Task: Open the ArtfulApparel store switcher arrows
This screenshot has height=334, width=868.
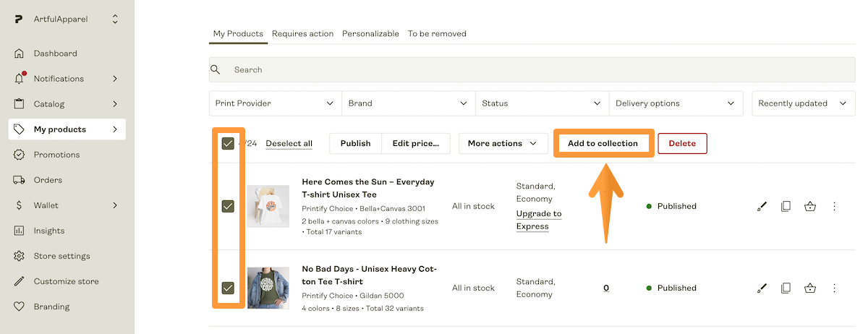Action: pyautogui.click(x=115, y=20)
